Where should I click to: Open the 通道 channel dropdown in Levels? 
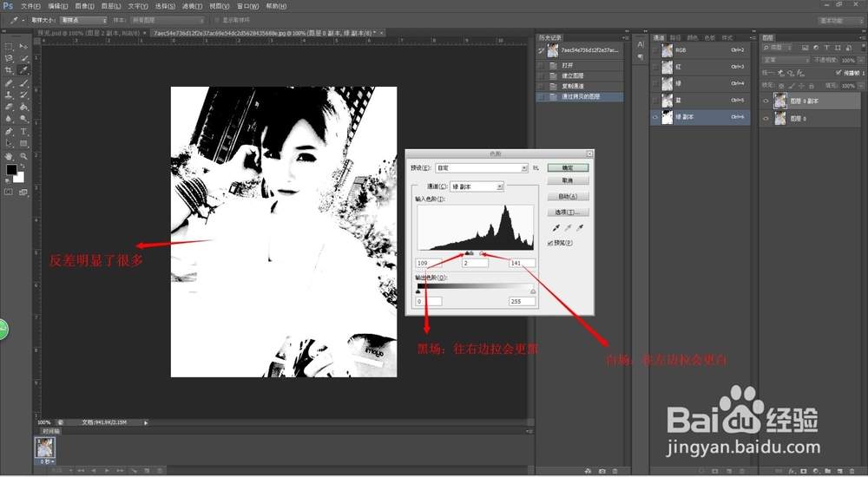tap(476, 187)
